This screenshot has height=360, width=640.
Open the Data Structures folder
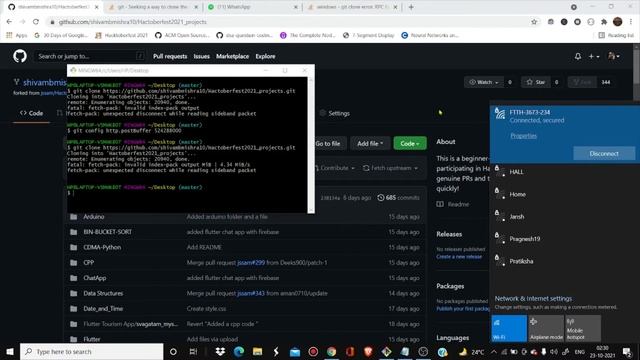[x=103, y=293]
